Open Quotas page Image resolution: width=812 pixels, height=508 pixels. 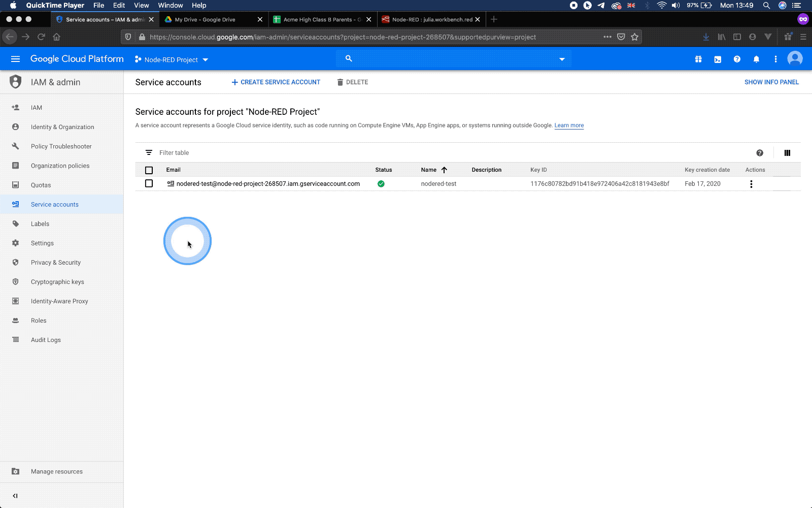41,185
